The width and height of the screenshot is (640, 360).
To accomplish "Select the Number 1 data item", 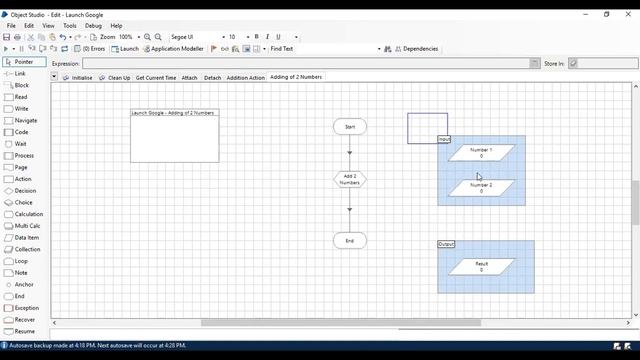I will click(481, 153).
